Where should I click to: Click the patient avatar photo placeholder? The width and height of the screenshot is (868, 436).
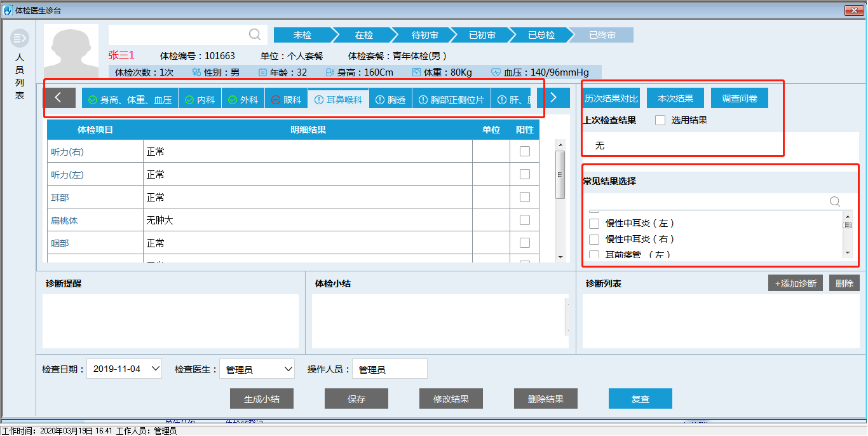71,53
